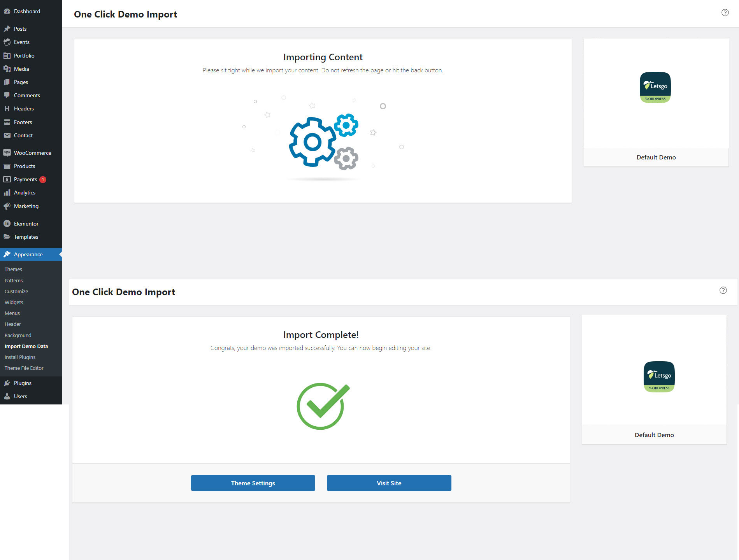
Task: Click the Theme Settings button
Action: click(x=253, y=483)
